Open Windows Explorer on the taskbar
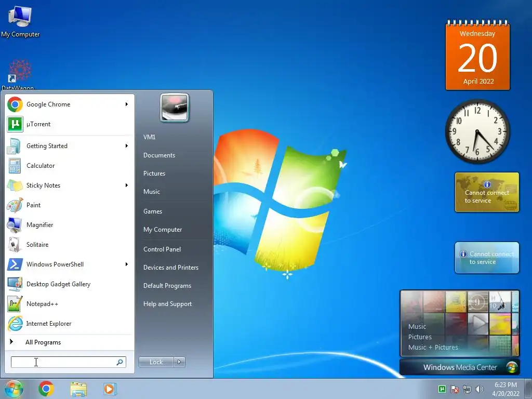Viewport: 532px width, 399px height. pos(78,389)
